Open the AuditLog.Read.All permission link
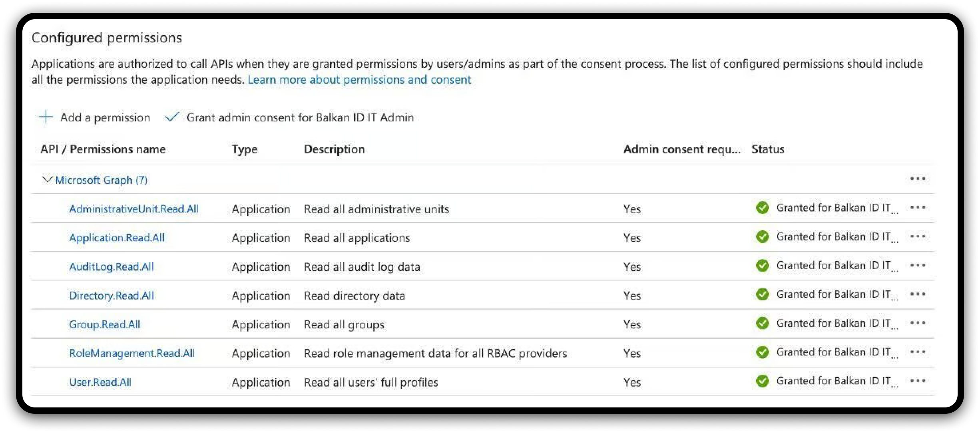 point(112,267)
